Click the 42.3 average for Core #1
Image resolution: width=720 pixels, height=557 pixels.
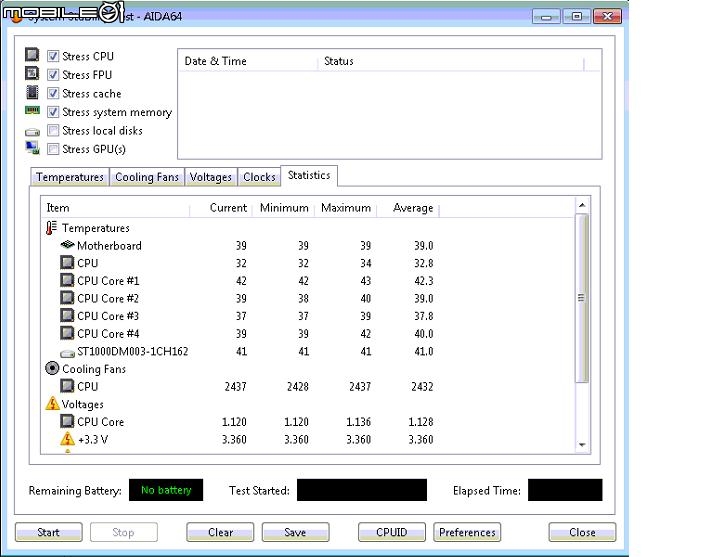[x=424, y=281]
